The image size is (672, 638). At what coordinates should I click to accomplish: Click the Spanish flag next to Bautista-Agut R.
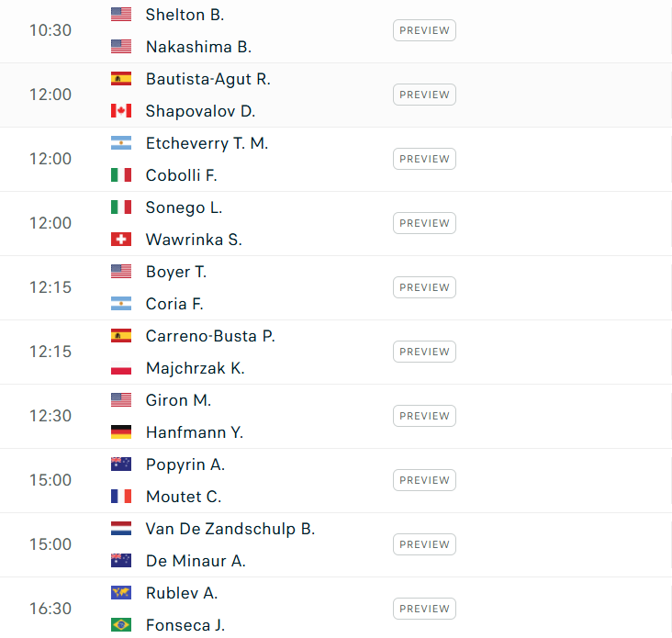tap(121, 79)
